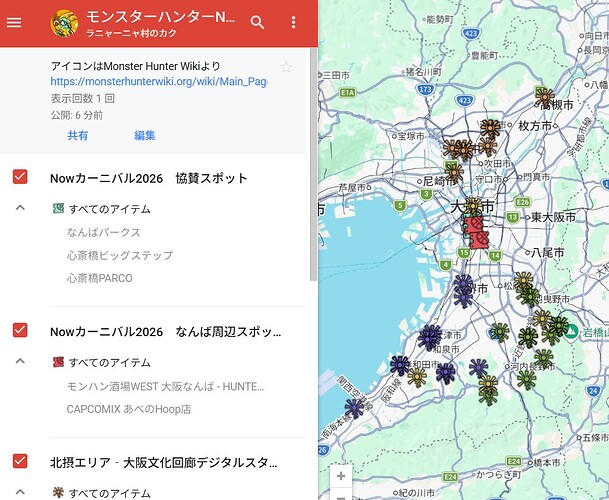
Task: Click すべてのアイテム under 北摂エリア
Action: 110,493
